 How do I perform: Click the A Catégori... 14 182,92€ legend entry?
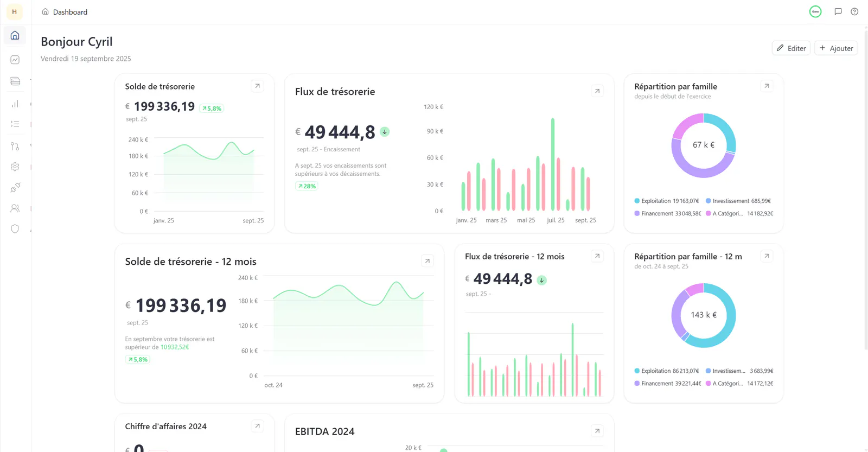tap(739, 214)
